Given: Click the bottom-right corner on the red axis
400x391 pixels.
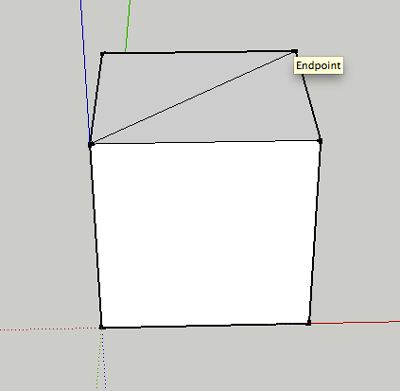Looking at the screenshot, I should point(309,323).
